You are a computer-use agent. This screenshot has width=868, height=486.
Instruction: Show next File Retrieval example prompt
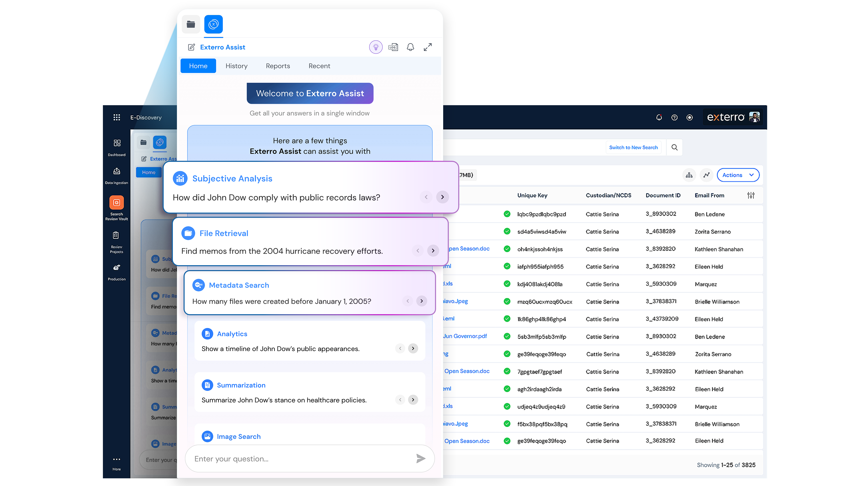pyautogui.click(x=433, y=251)
